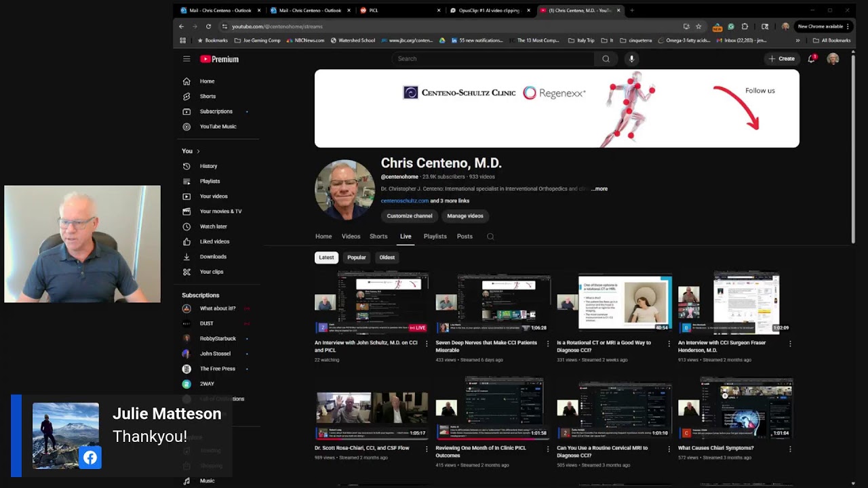The image size is (868, 488).
Task: Open Subscriptions in sidebar
Action: click(216, 111)
